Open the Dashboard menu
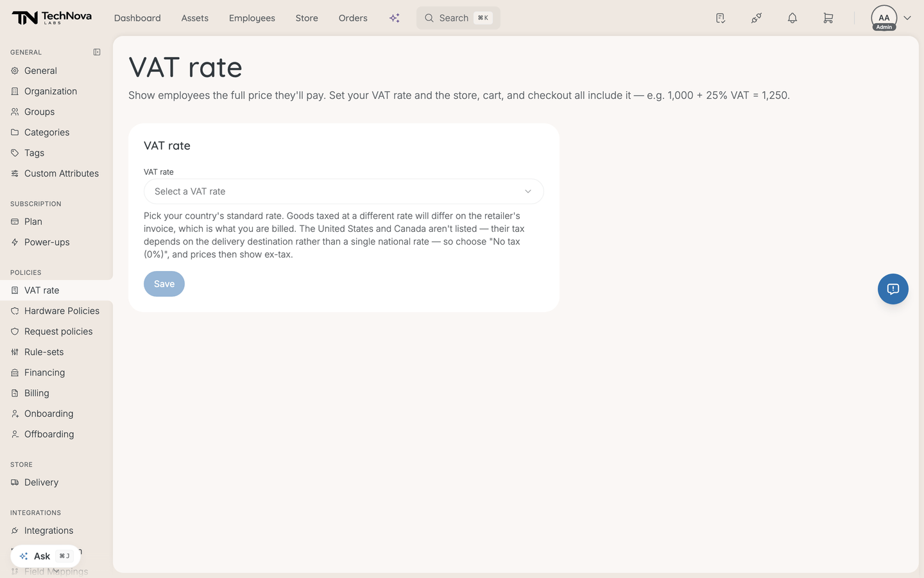Screen dimensions: 924x578 coord(137,18)
